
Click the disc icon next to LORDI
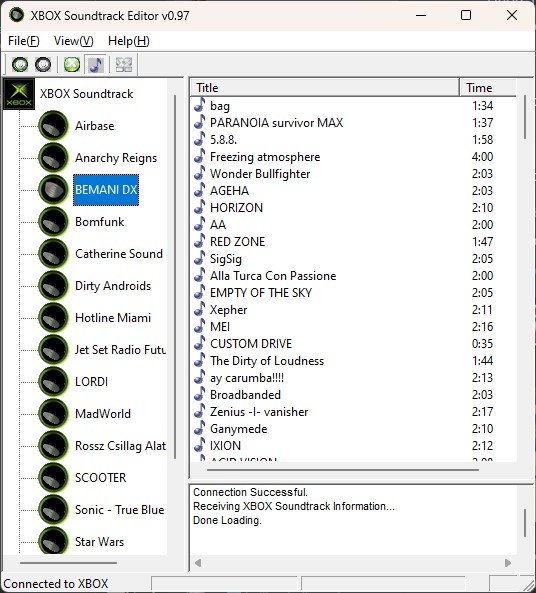(x=53, y=382)
